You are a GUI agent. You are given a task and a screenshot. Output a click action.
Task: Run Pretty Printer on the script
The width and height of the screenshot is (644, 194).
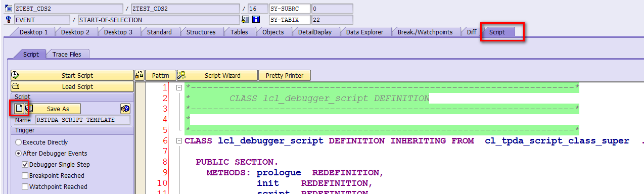(x=285, y=75)
